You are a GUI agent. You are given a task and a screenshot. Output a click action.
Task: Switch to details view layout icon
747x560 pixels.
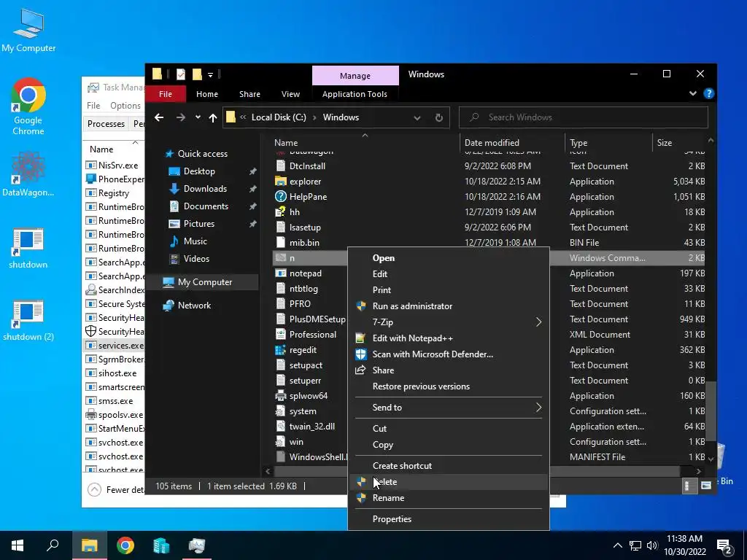(x=689, y=486)
